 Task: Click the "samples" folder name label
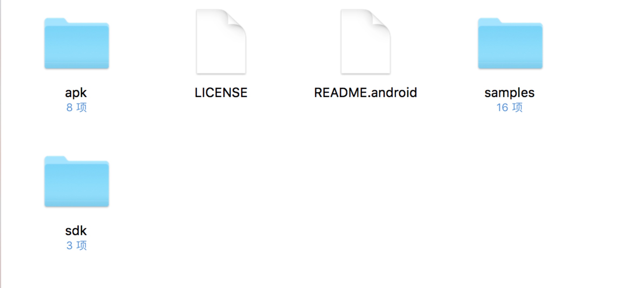[x=509, y=93]
